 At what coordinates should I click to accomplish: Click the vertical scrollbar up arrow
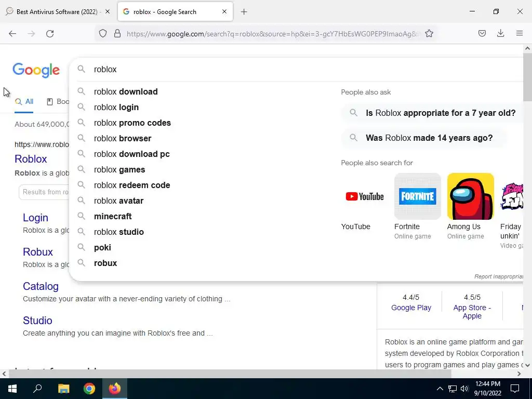(x=527, y=48)
